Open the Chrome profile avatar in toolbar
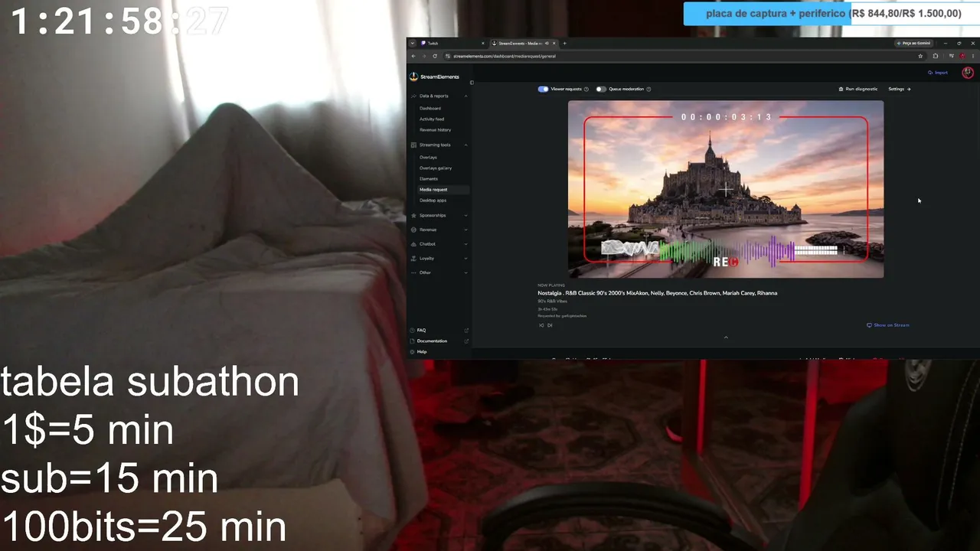This screenshot has width=980, height=551. [x=962, y=56]
